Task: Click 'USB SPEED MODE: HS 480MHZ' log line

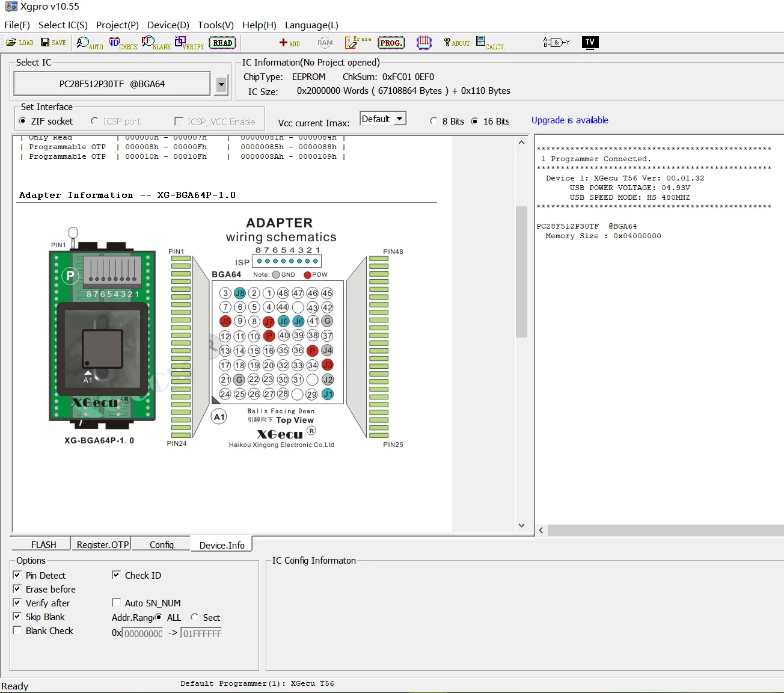Action: point(630,197)
